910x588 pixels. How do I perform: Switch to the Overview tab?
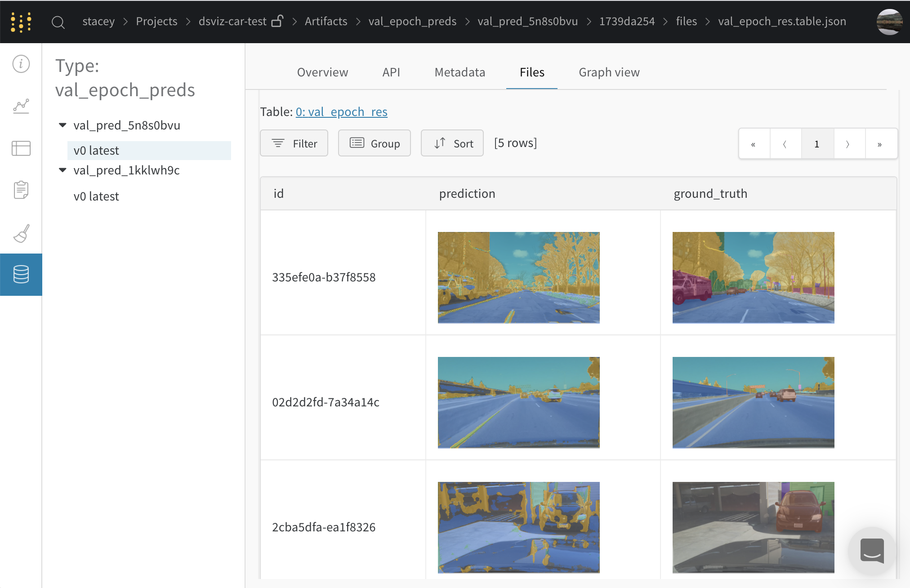tap(322, 72)
